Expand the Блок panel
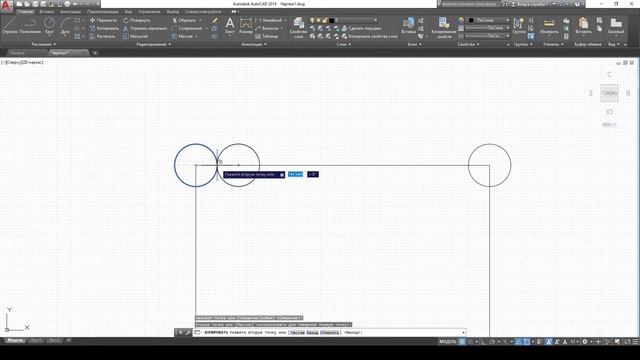Image resolution: width=640 pixels, height=360 pixels. [414, 44]
